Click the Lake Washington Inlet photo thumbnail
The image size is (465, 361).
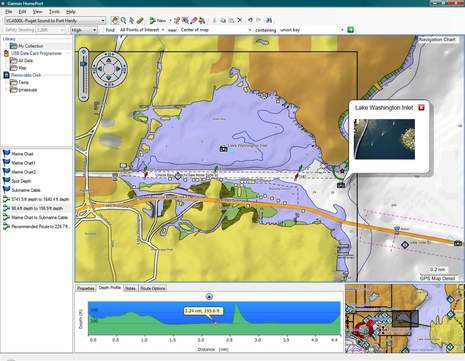(x=384, y=139)
